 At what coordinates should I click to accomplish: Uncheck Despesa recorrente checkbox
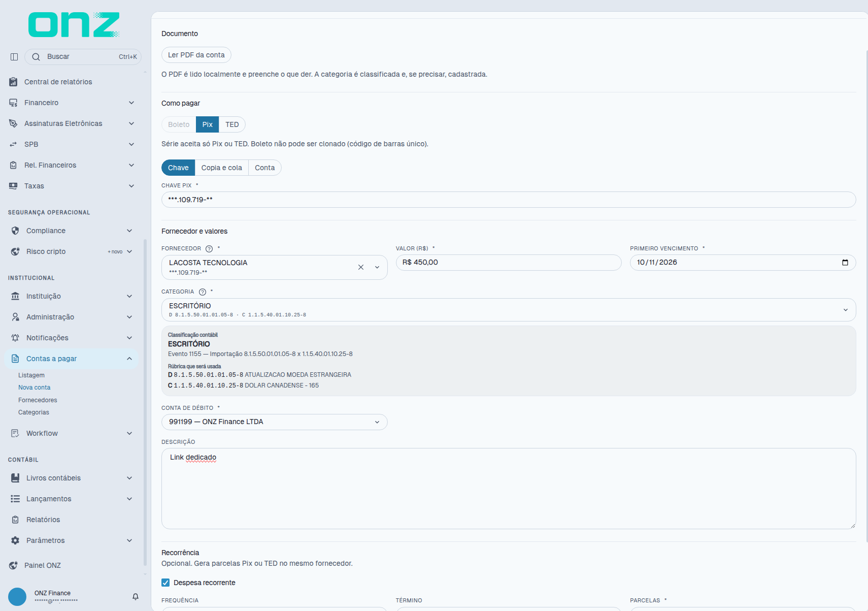pyautogui.click(x=165, y=583)
